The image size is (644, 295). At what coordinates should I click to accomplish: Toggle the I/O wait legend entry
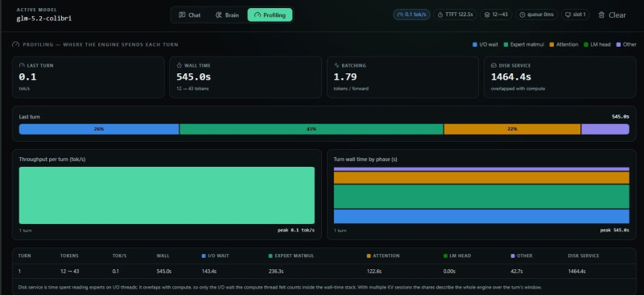click(x=485, y=44)
